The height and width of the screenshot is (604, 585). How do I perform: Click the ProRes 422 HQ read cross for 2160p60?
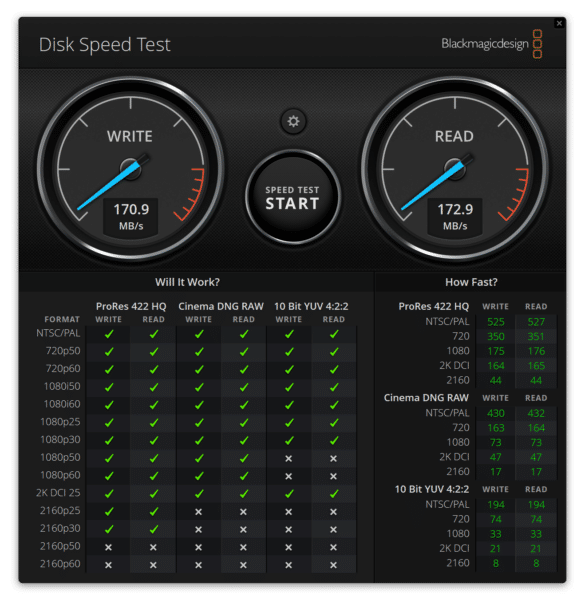point(153,565)
